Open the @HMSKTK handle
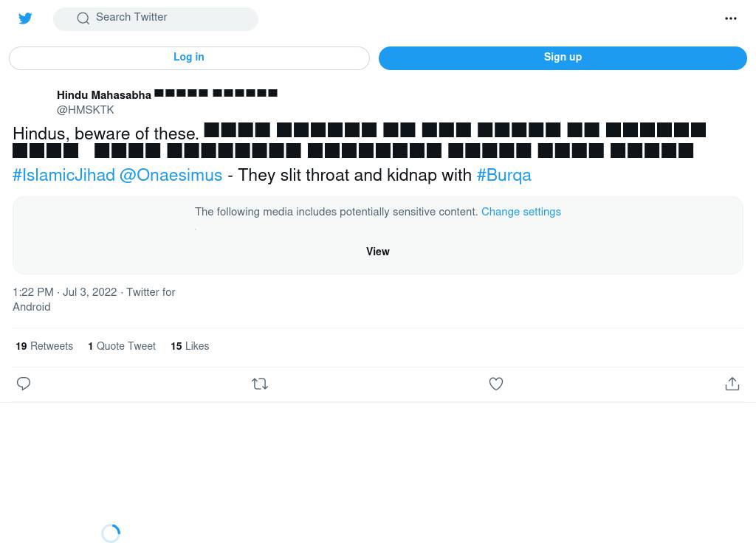756x546 pixels. pyautogui.click(x=86, y=110)
